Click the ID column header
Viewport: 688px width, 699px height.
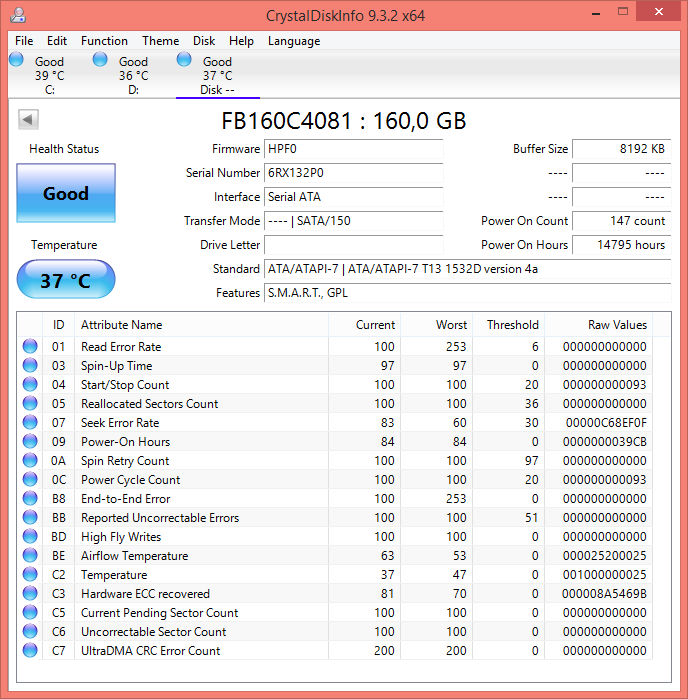tap(58, 325)
